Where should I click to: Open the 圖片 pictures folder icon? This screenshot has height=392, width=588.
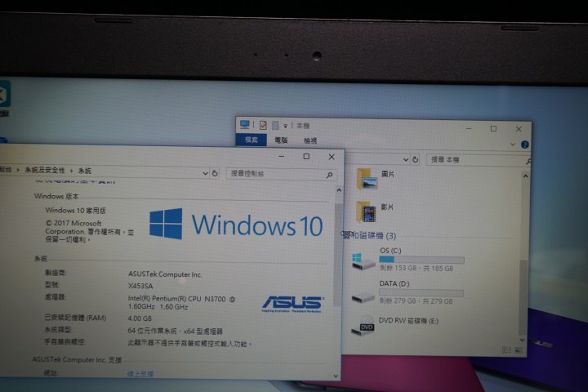tap(367, 179)
